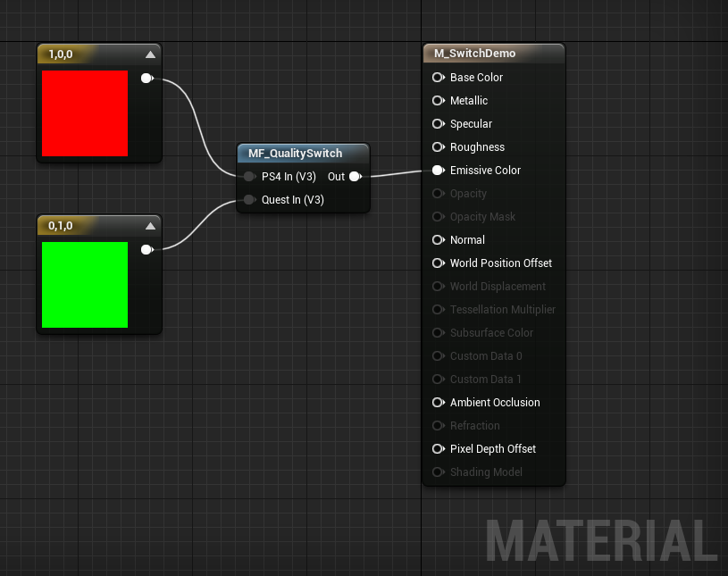Screen dimensions: 728x576
Task: Click the World Position Offset pin
Action: (x=438, y=263)
